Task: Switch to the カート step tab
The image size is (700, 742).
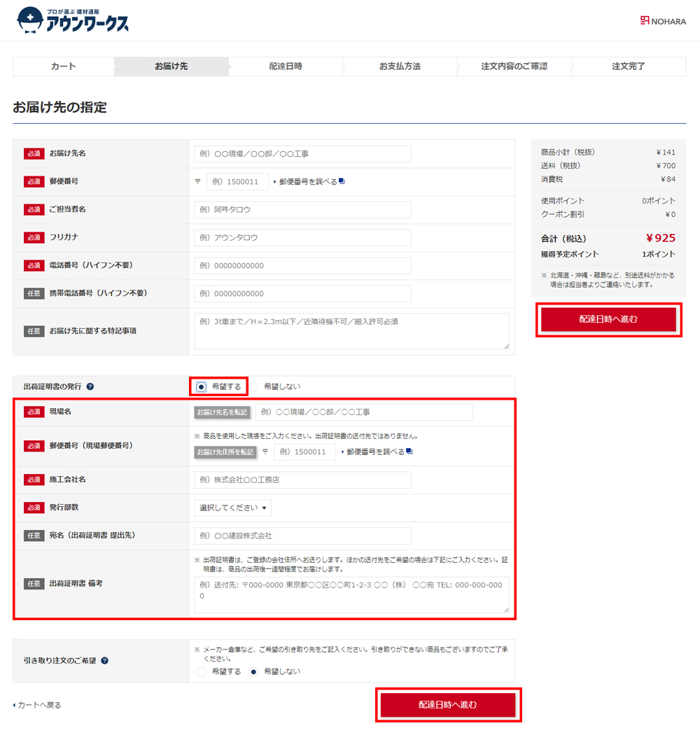Action: click(64, 66)
